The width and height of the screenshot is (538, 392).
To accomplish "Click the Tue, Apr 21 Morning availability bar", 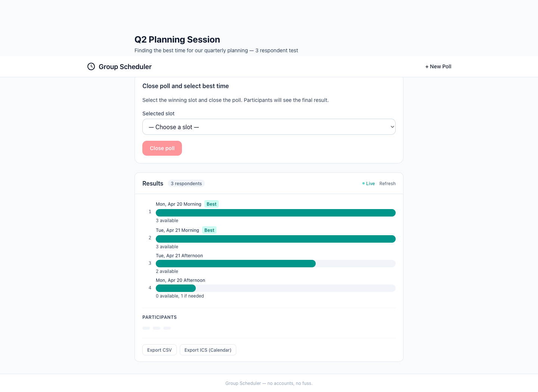I will (276, 239).
